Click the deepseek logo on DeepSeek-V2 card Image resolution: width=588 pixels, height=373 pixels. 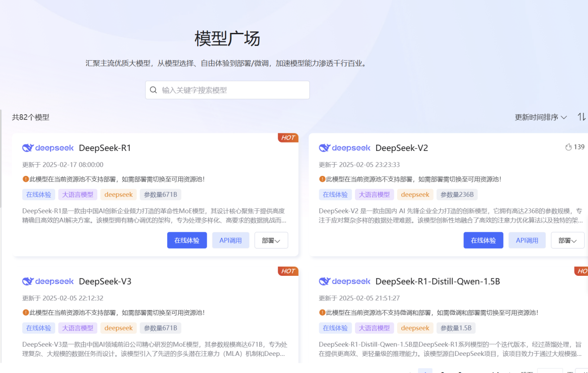(345, 148)
